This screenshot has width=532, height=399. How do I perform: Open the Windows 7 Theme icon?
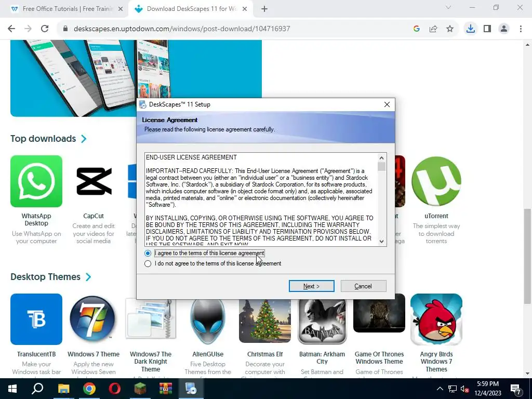coord(94,320)
